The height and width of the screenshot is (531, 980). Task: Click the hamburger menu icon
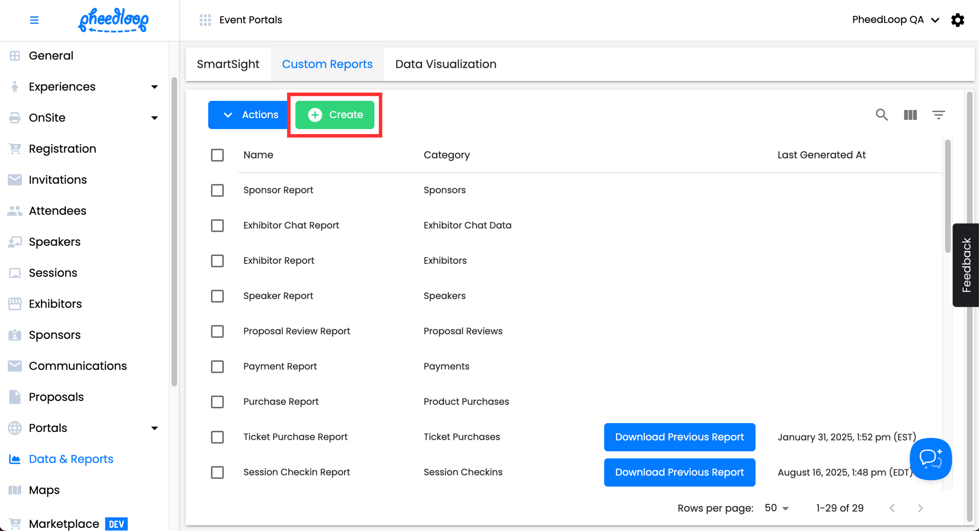point(34,20)
